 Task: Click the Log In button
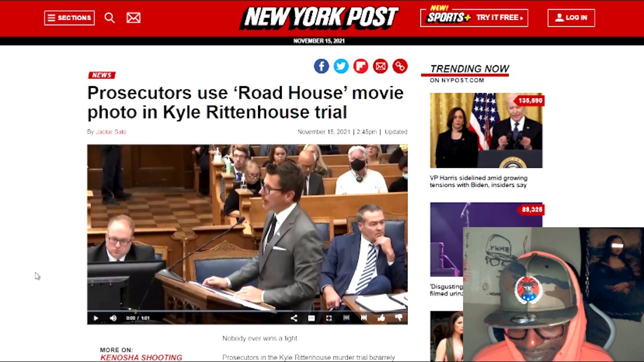tap(571, 18)
